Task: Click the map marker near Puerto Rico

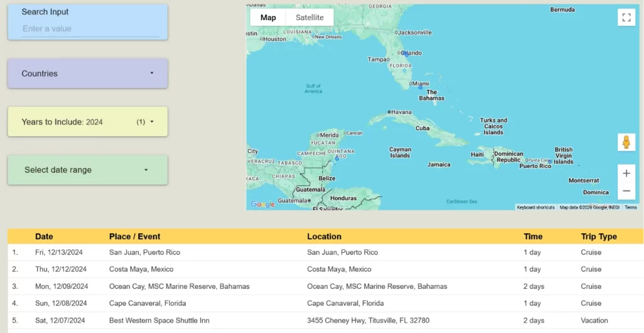Action: pyautogui.click(x=550, y=161)
